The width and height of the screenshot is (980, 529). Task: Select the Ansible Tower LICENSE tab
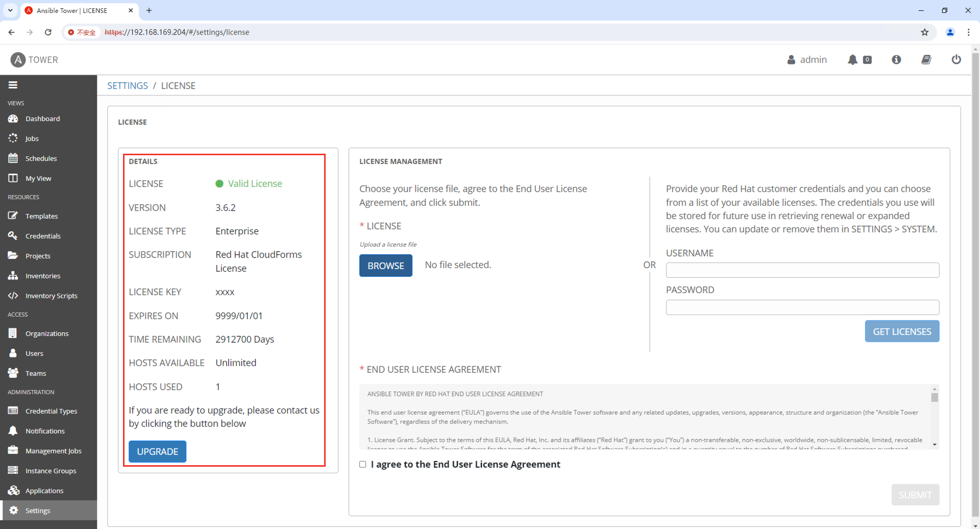pyautogui.click(x=79, y=11)
